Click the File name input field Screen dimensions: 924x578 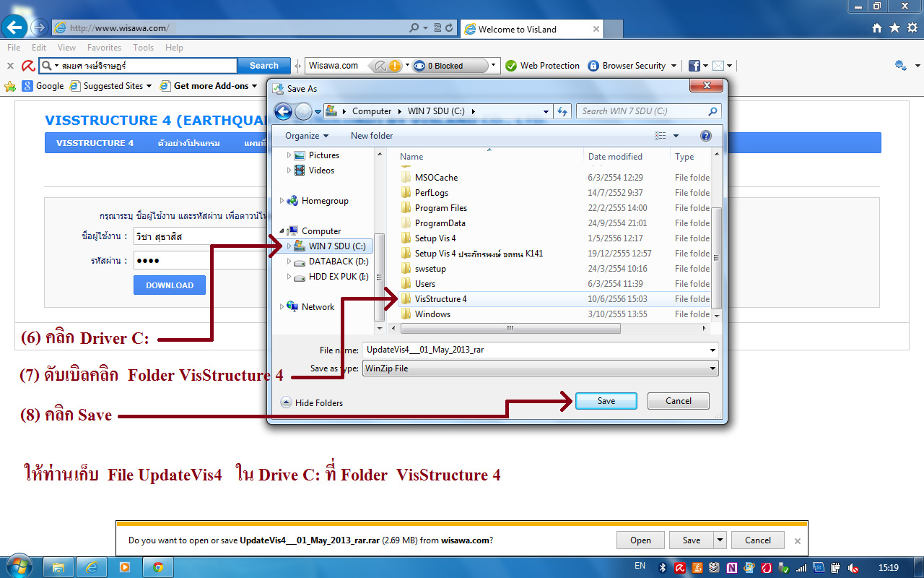pos(534,350)
